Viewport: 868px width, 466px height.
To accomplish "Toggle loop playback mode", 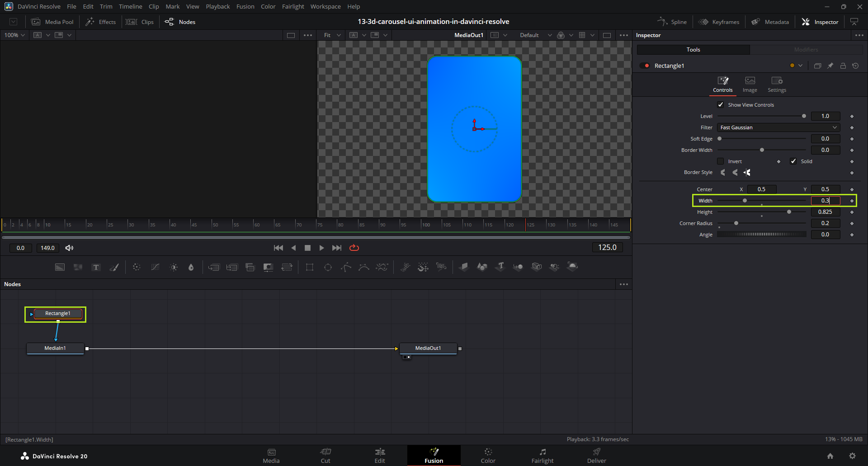I will pos(354,248).
